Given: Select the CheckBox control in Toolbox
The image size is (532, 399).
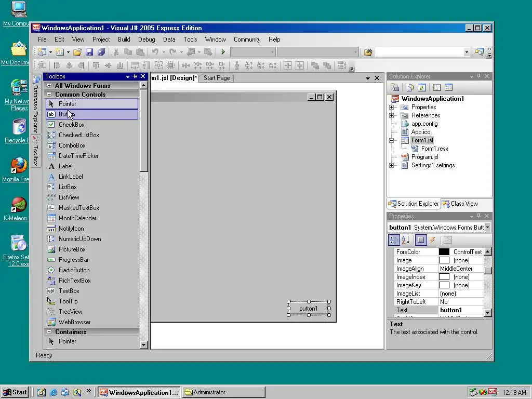Looking at the screenshot, I should pos(91,125).
